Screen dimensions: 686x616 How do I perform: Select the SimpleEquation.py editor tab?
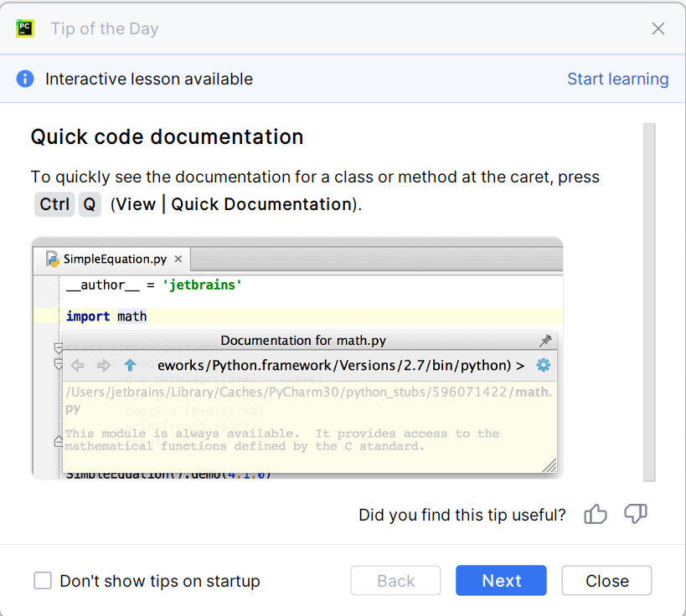(114, 259)
